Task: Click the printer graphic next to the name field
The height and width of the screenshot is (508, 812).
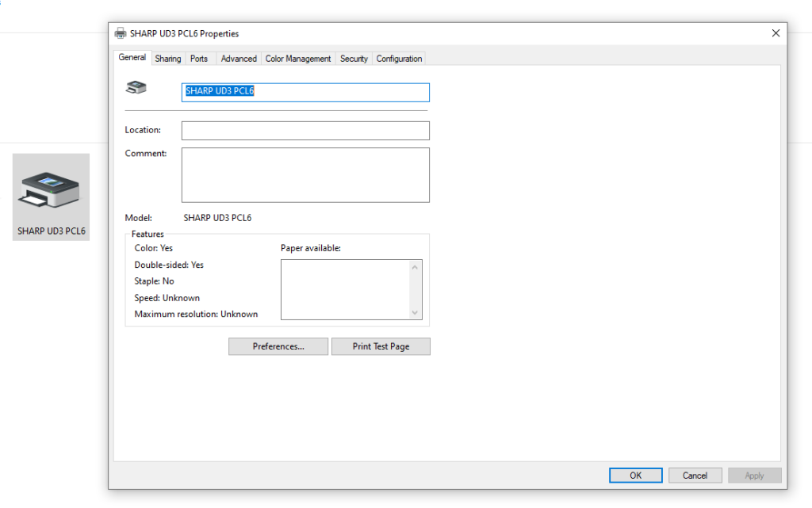Action: 136,87
